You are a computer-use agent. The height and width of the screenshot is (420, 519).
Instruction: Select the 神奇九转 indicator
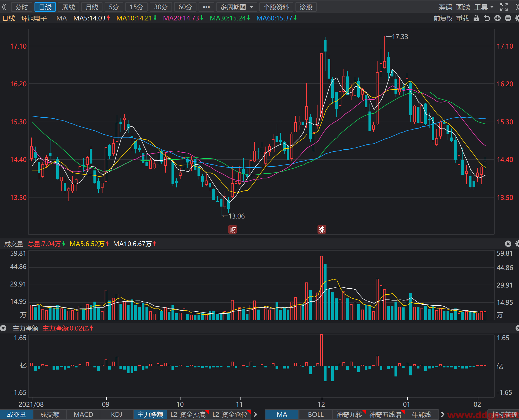click(349, 415)
